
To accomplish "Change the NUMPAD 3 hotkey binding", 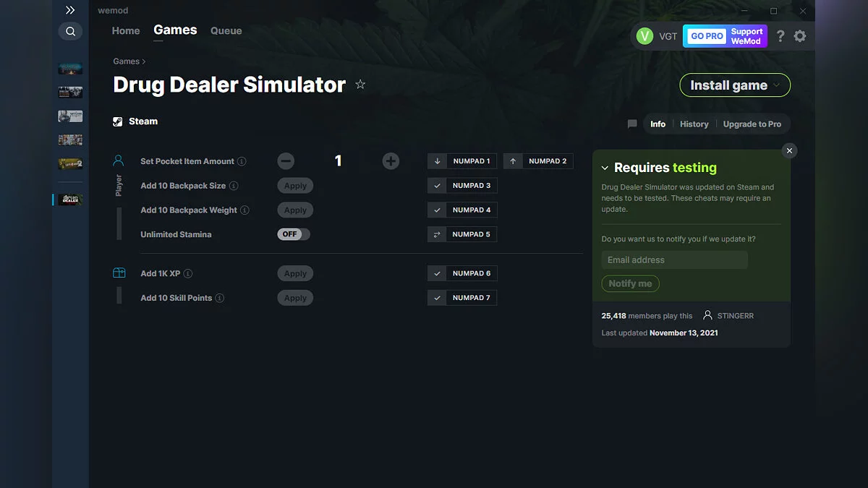I will click(x=472, y=186).
